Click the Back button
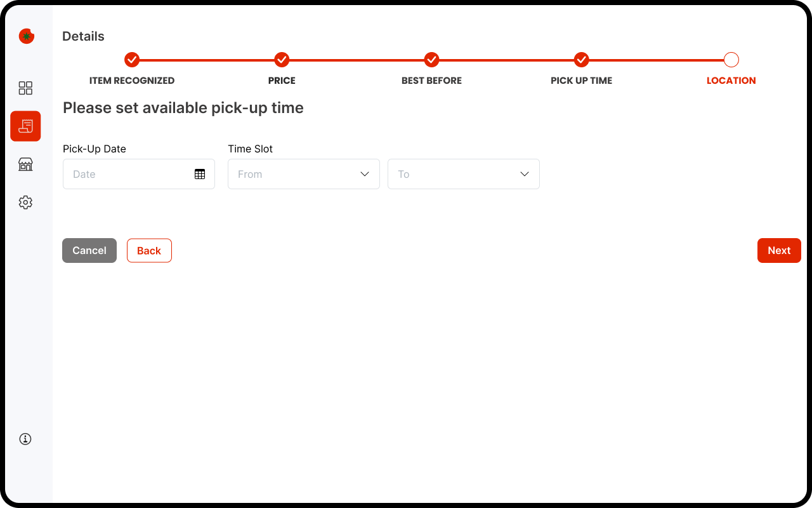The image size is (812, 508). (x=149, y=251)
